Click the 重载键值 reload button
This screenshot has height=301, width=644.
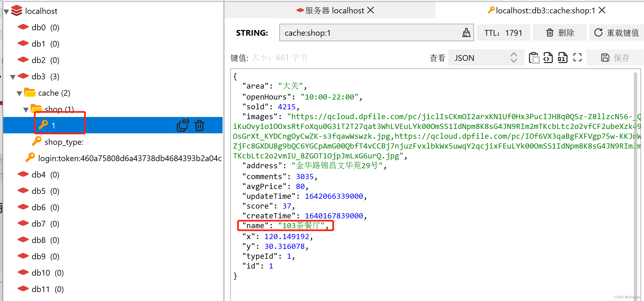pyautogui.click(x=616, y=33)
